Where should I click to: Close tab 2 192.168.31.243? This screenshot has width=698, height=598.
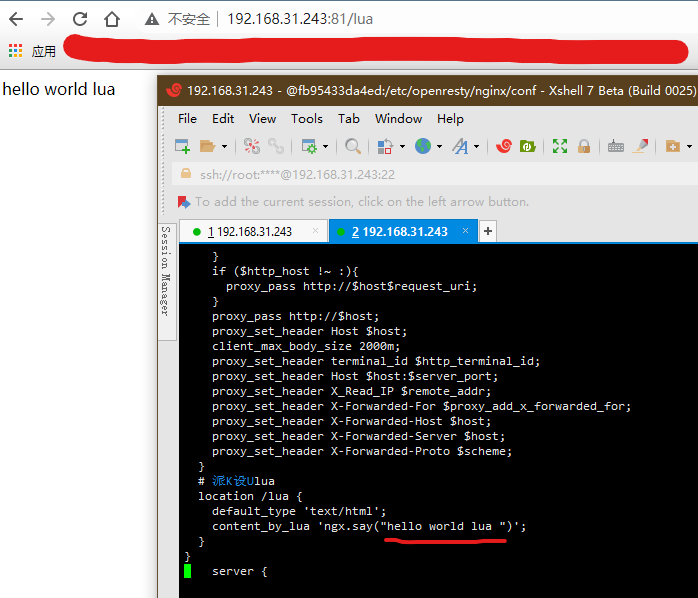pos(466,231)
